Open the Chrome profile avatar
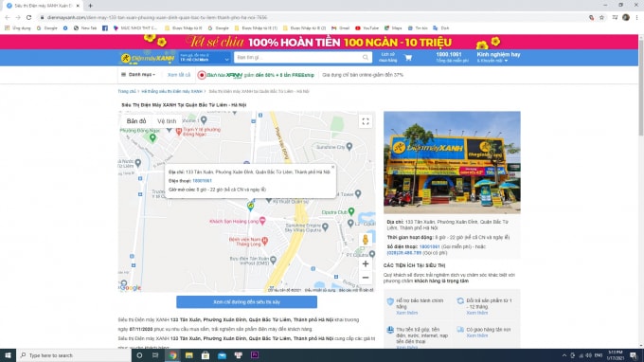The width and height of the screenshot is (644, 362). (625, 17)
